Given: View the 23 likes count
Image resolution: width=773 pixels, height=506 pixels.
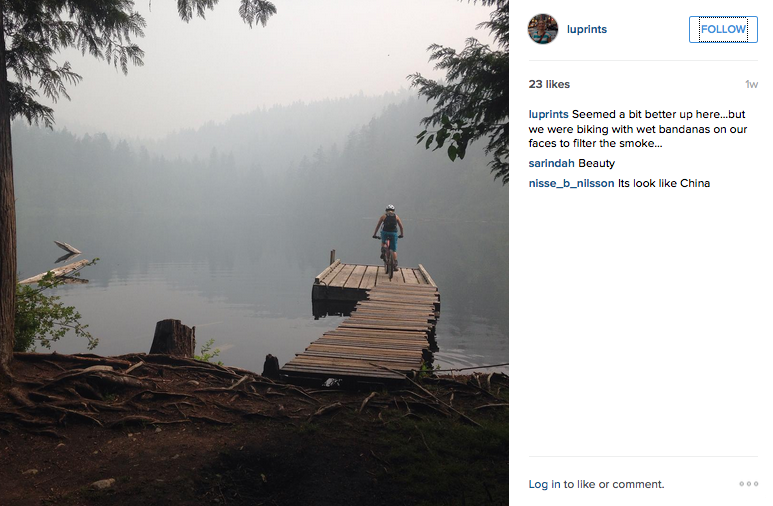Looking at the screenshot, I should pyautogui.click(x=549, y=85).
